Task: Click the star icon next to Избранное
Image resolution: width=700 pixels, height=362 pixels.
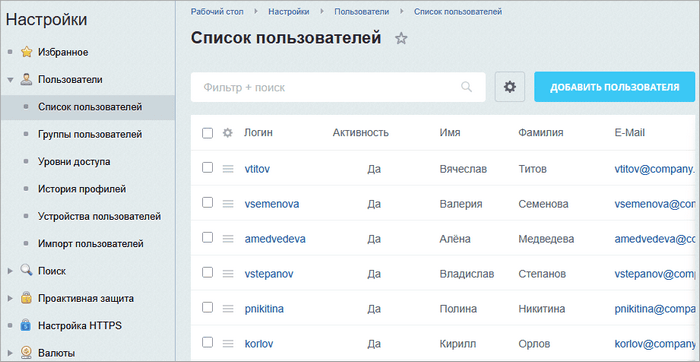Action: 27,52
